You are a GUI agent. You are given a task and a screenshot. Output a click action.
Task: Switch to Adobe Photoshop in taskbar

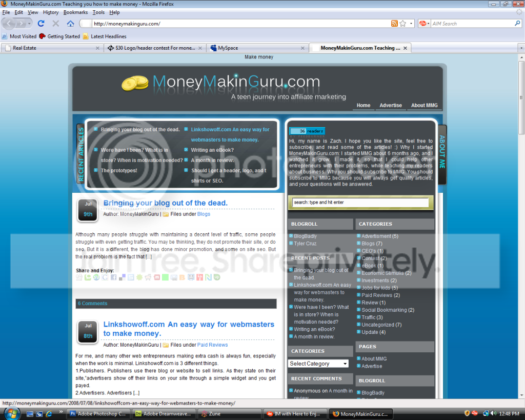[x=98, y=414]
